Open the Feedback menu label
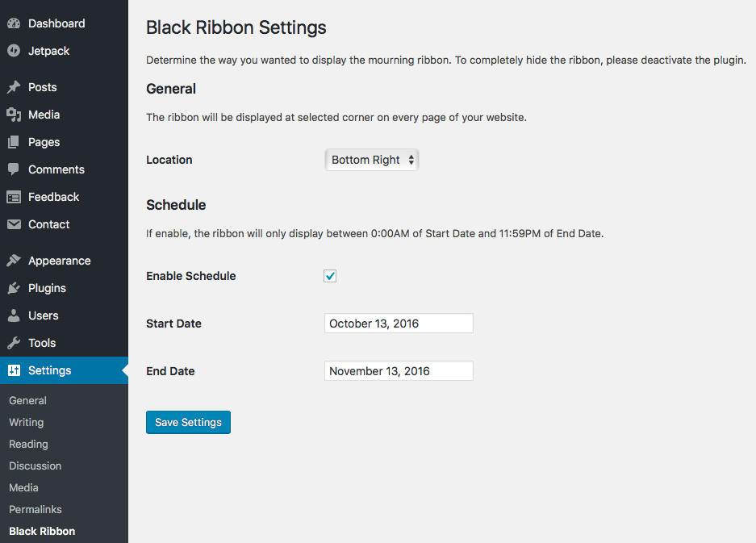Viewport: 756px width, 543px height. [x=53, y=197]
